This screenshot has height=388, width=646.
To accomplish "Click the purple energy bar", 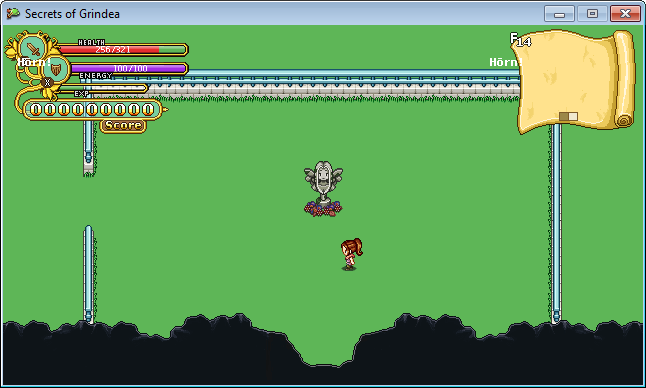I will [x=129, y=68].
